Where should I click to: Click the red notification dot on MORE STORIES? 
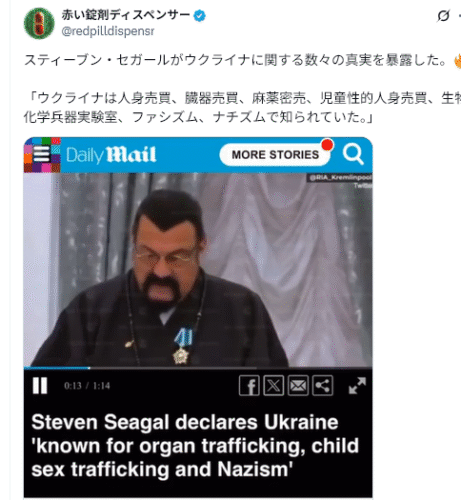click(x=327, y=145)
